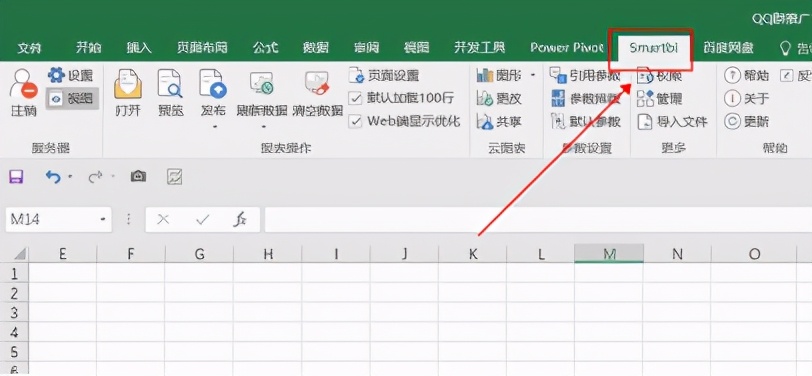Switch to the 百度网盘 tab
Image resolution: width=812 pixels, height=376 pixels.
point(729,48)
